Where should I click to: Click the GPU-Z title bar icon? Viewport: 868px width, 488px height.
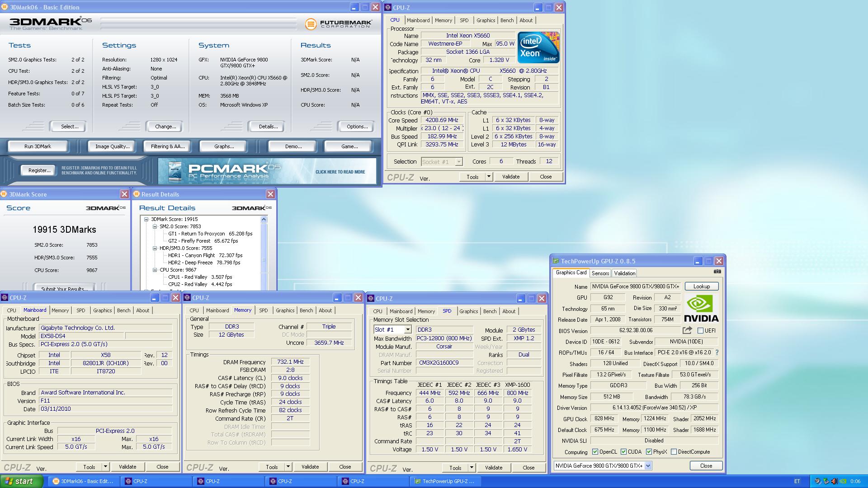tap(556, 261)
